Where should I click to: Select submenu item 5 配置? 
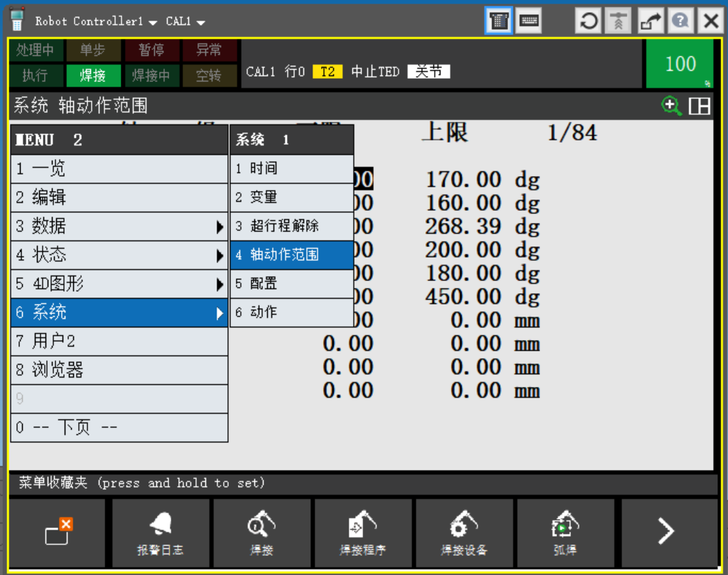[x=292, y=284]
